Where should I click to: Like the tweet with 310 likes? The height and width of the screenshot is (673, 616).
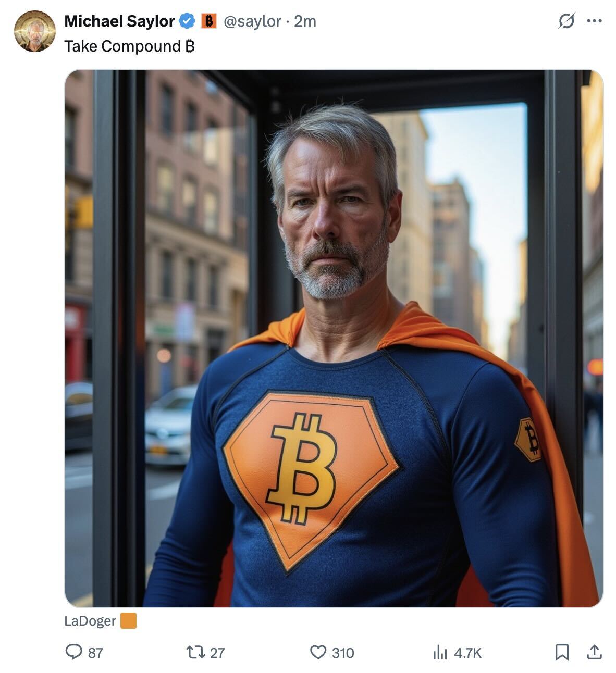318,652
